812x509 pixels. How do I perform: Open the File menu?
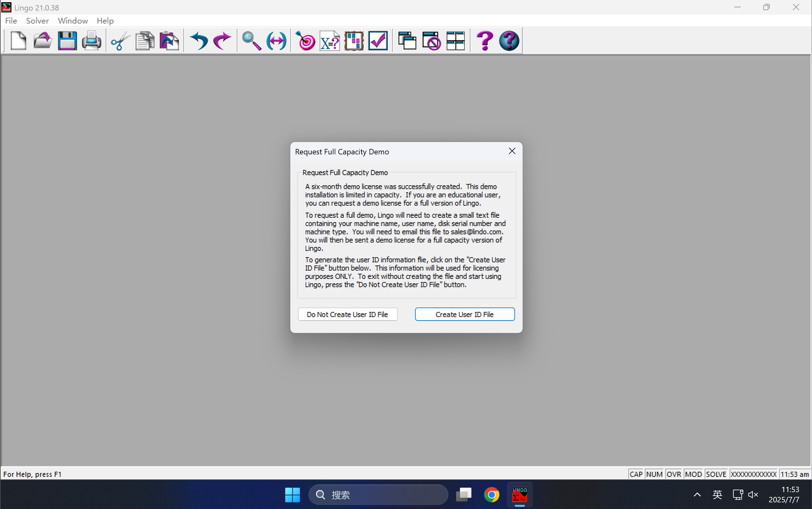click(x=11, y=21)
